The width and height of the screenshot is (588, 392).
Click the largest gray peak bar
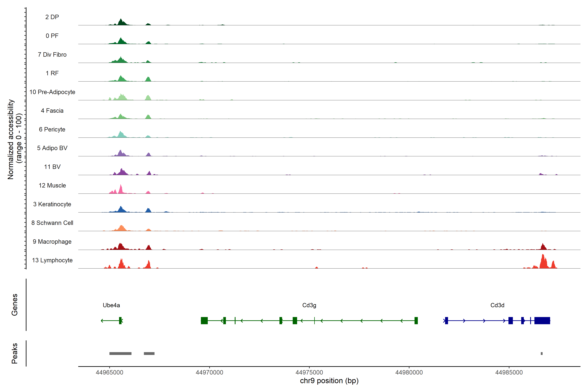120,353
